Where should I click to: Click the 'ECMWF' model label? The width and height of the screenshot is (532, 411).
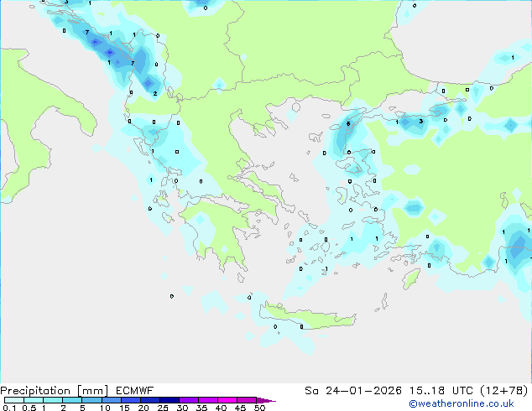(x=134, y=391)
